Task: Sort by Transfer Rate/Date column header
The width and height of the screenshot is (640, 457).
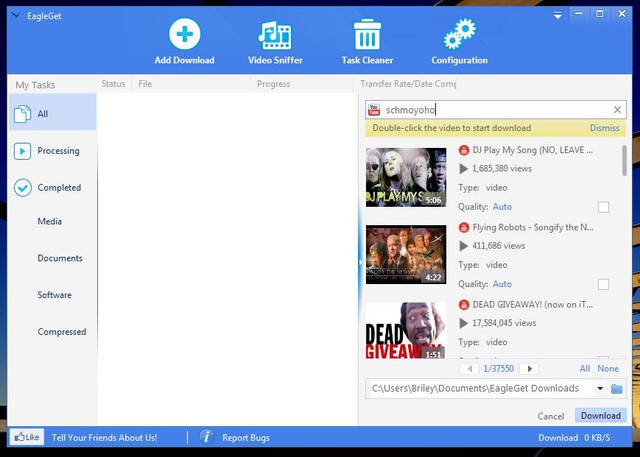Action: [408, 84]
